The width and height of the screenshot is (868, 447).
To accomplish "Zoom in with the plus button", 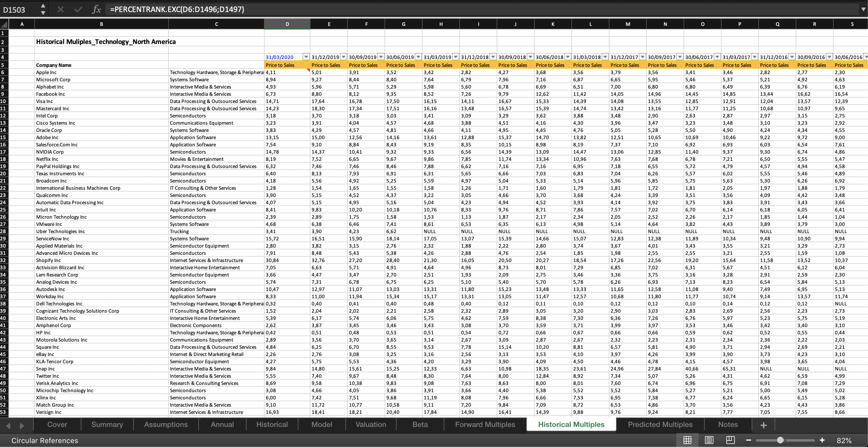I will (822, 440).
